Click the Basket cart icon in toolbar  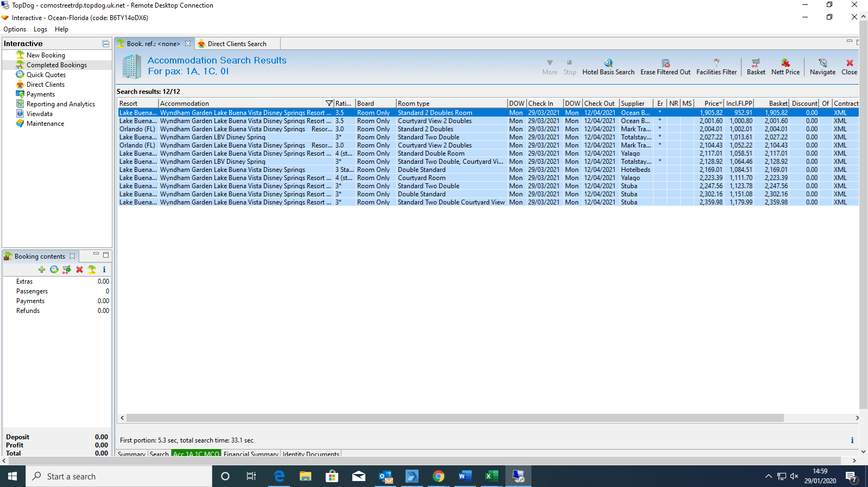pyautogui.click(x=756, y=63)
